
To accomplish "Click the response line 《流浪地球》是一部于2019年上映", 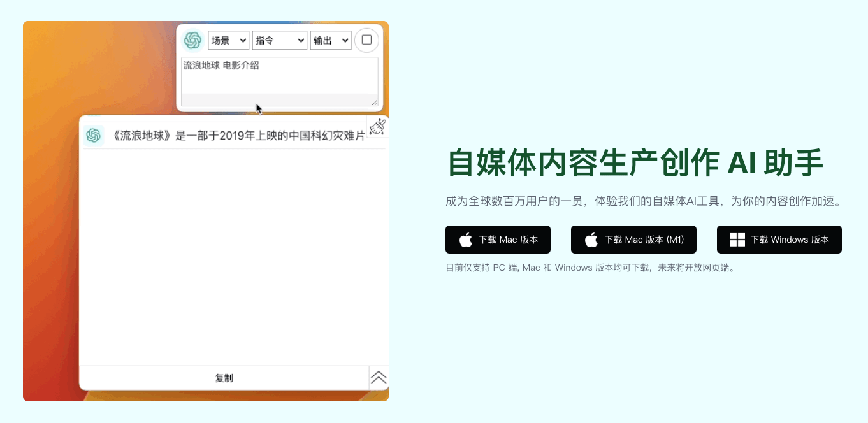I will (238, 136).
